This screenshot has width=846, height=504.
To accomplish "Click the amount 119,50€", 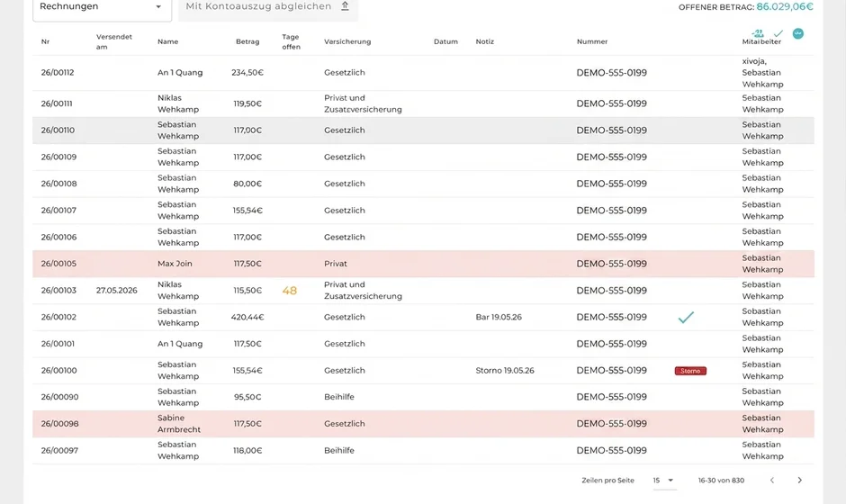I will [247, 103].
